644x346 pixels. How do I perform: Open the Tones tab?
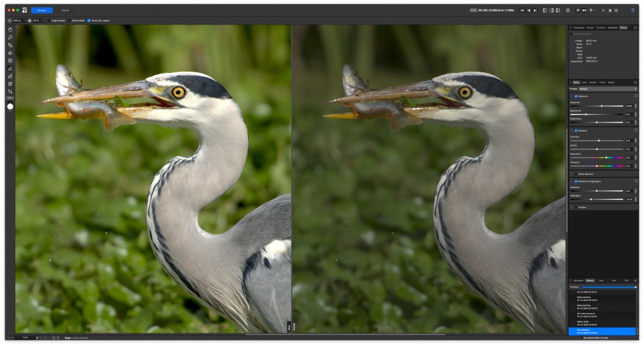pos(602,82)
